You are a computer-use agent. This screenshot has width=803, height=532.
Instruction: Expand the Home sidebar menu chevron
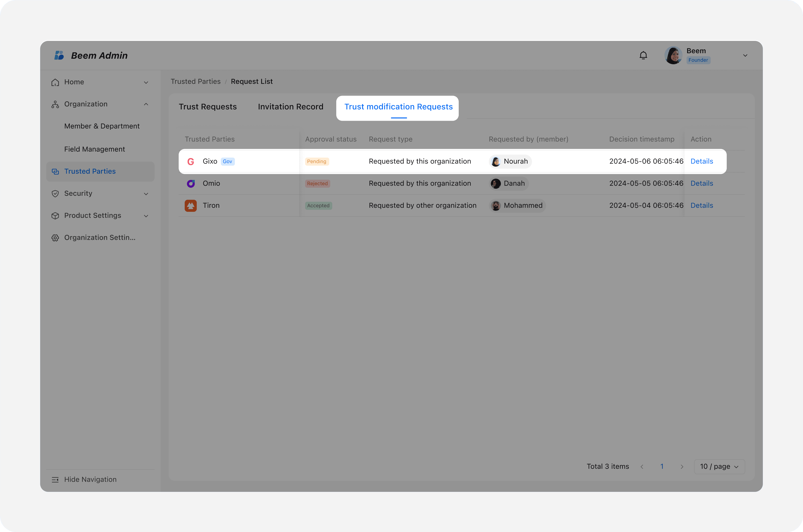point(146,83)
